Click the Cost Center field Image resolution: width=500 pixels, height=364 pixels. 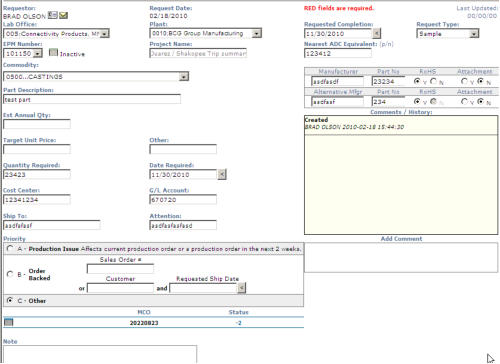coord(37,199)
